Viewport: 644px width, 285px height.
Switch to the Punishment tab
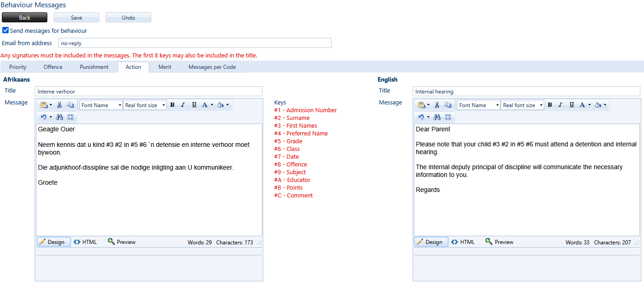(94, 67)
